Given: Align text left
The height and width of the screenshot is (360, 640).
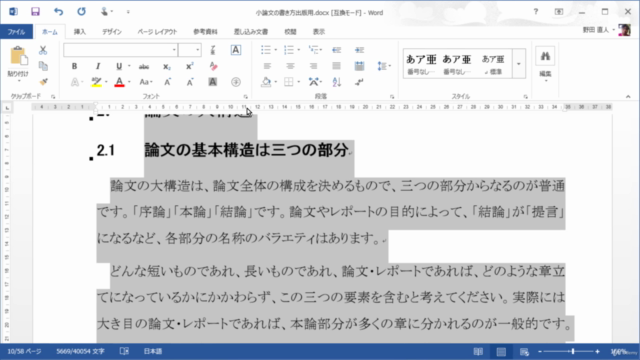Looking at the screenshot, I should (267, 66).
